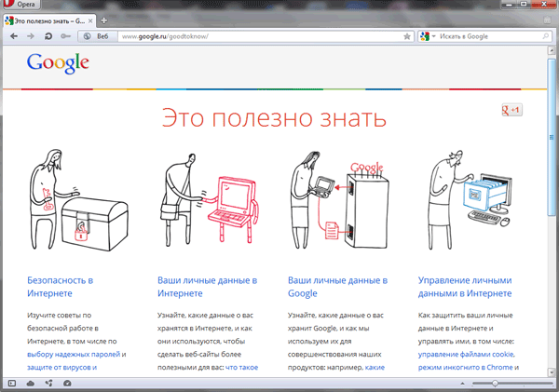The width and height of the screenshot is (559, 392).
Task: Select the 'Это полезно знать' tab
Action: (47, 20)
